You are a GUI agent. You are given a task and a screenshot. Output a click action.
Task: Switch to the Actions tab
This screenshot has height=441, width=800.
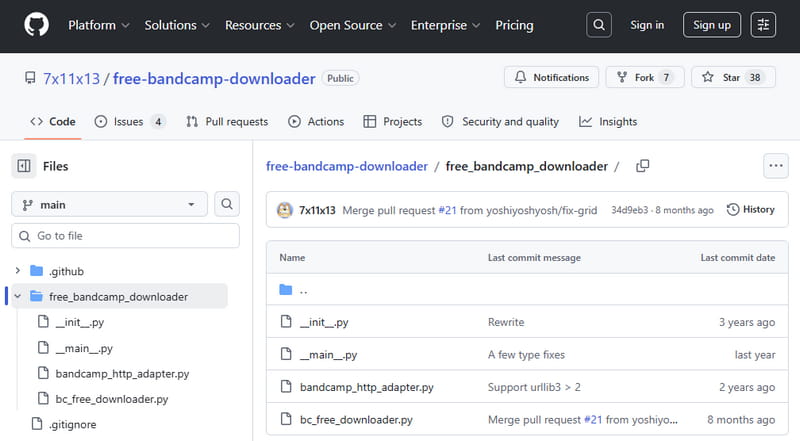tap(316, 121)
